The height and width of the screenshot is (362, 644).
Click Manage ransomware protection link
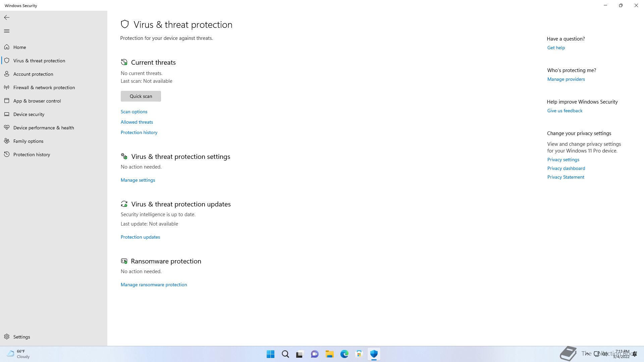pos(154,285)
